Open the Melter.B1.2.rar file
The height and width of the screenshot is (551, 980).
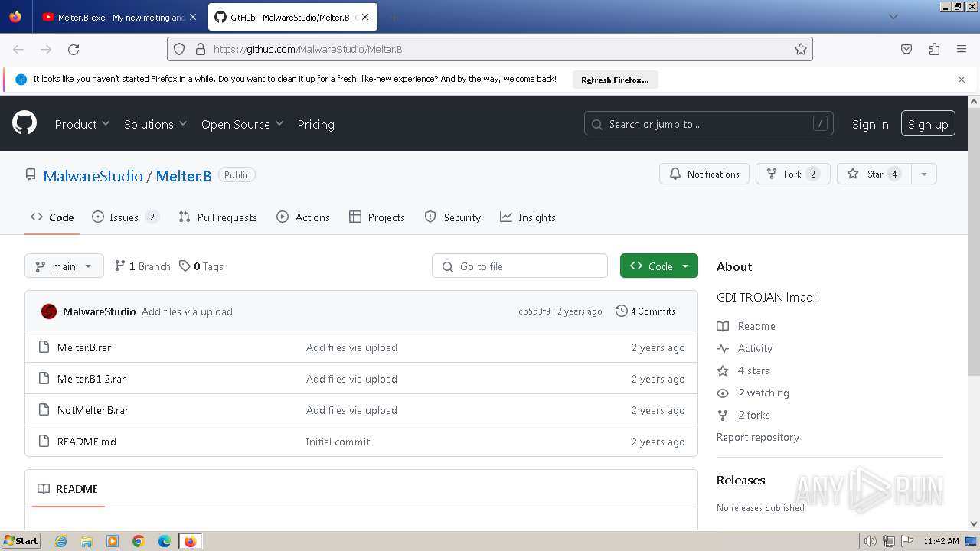[x=91, y=379]
